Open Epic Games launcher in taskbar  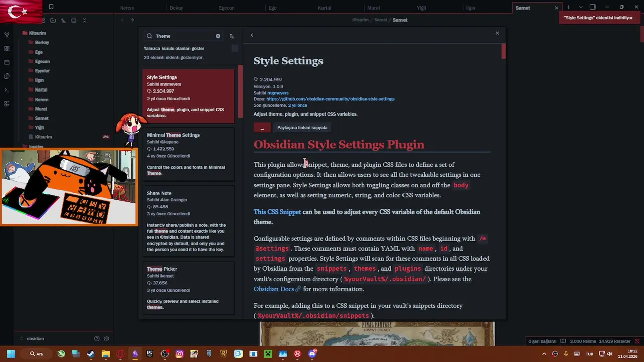click(149, 354)
